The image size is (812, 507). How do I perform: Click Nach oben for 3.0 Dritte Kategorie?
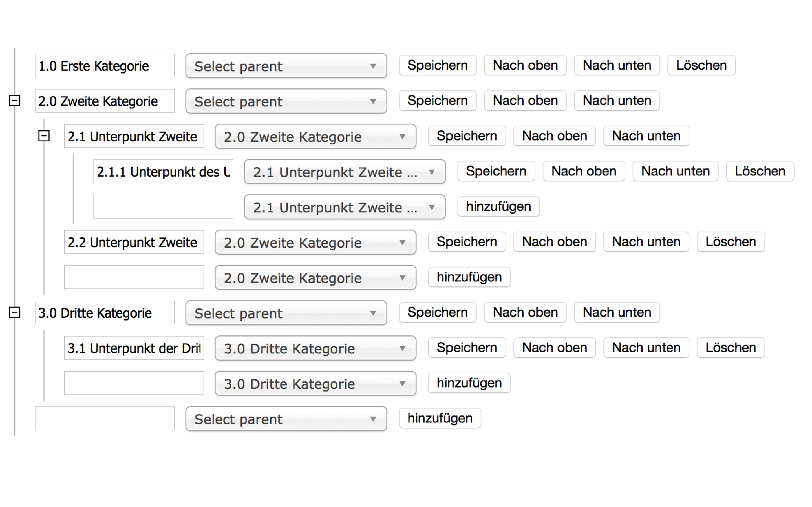coord(525,313)
